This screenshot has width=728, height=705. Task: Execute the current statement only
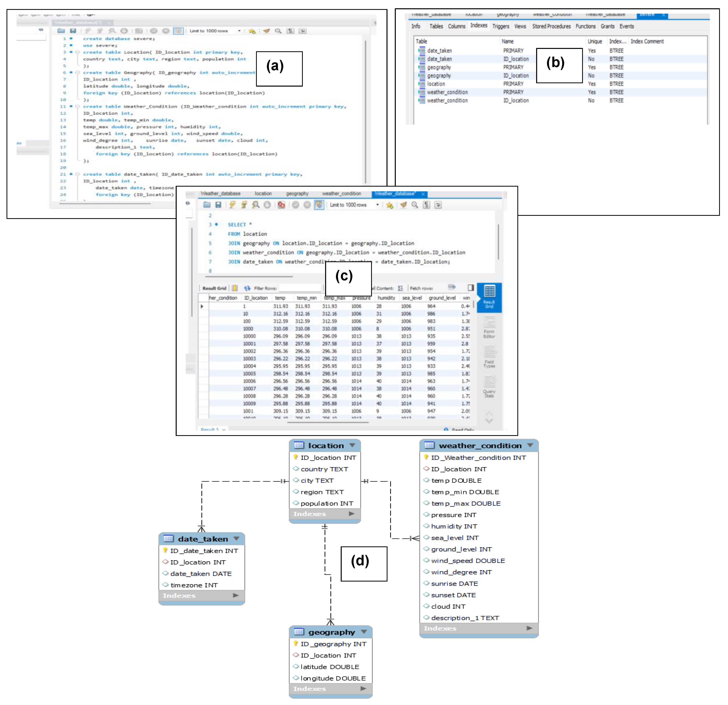tap(244, 205)
